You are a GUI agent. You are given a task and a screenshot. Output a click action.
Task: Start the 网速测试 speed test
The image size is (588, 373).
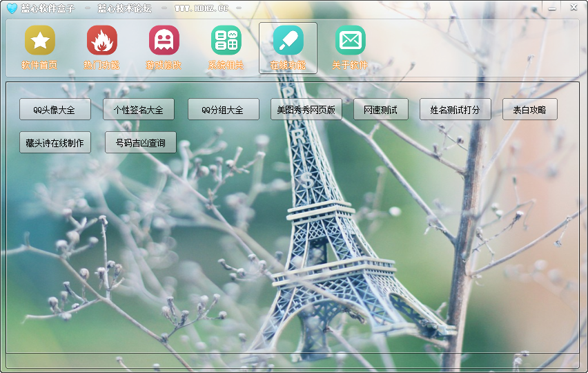coord(380,109)
